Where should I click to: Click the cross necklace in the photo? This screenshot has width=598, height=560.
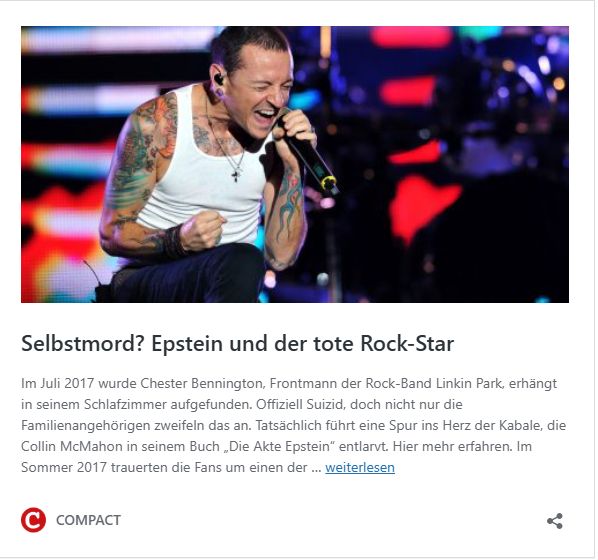[x=236, y=175]
